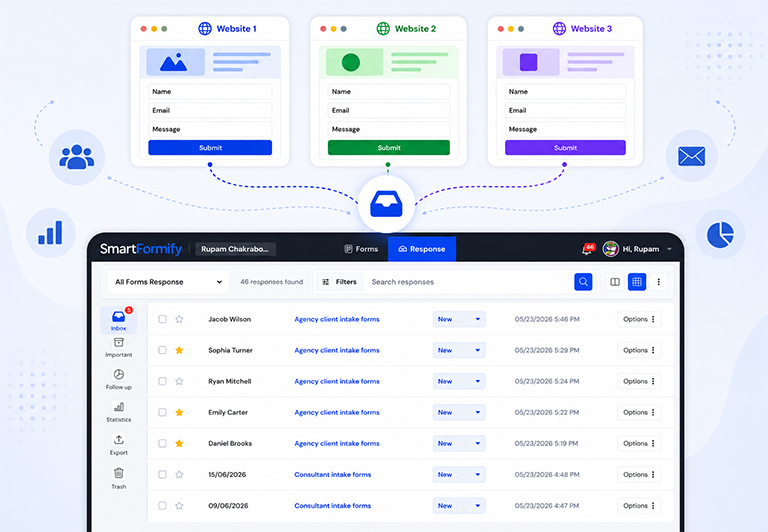Select the 09/06/2026 row checkbox
This screenshot has height=532, width=768.
coord(162,506)
